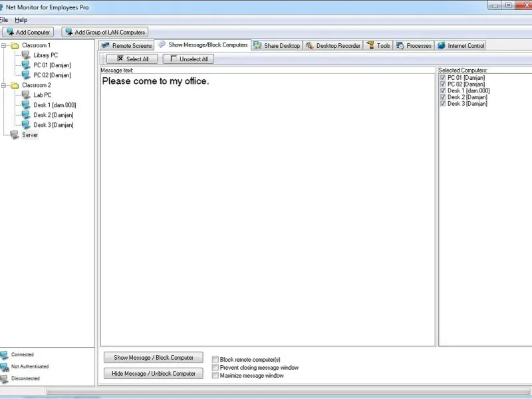Click the Desktop Recorder tab icon
This screenshot has height=399, width=532.
click(309, 45)
